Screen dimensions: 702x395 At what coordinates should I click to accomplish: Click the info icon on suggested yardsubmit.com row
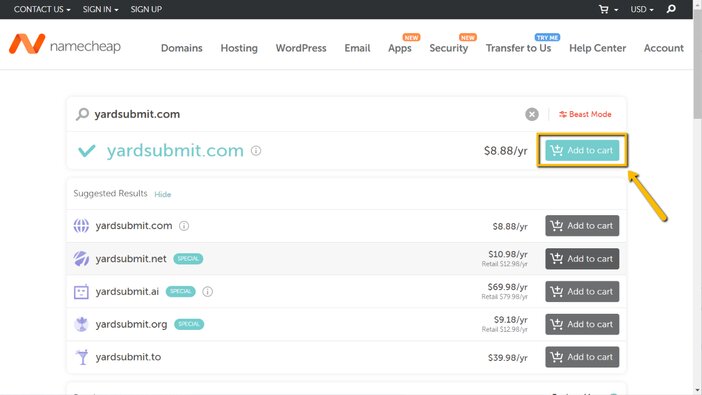[x=184, y=226]
